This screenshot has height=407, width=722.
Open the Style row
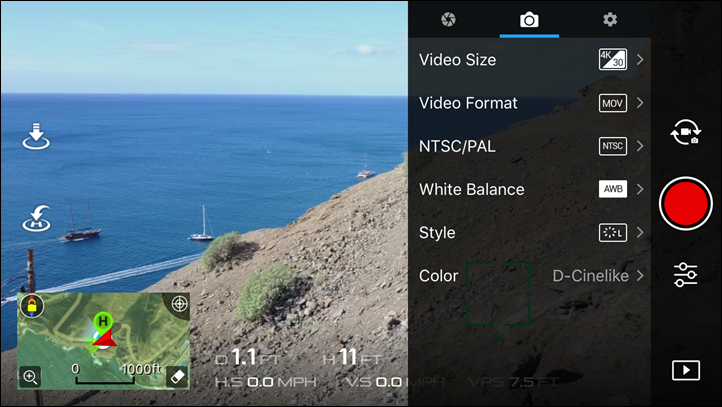point(530,233)
